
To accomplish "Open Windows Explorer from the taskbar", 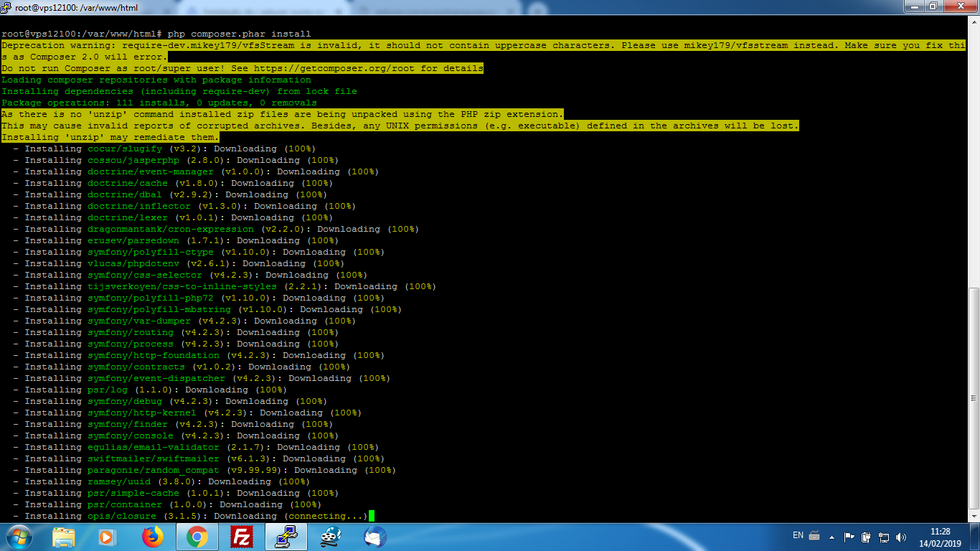I will (x=64, y=537).
